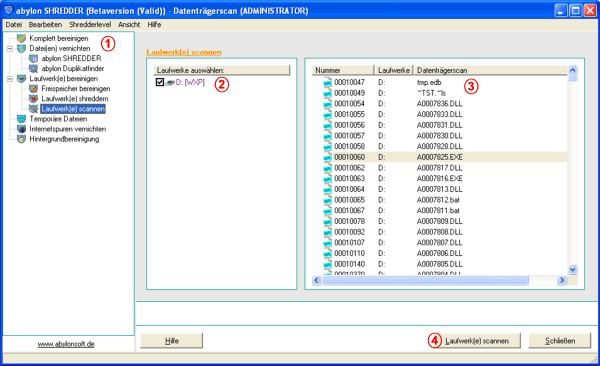
Task: Click the D: [WXP] drive label
Action: point(190,82)
